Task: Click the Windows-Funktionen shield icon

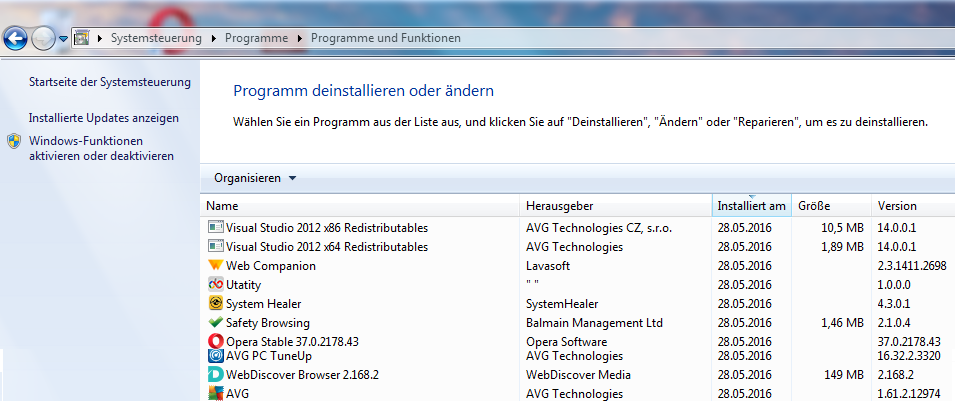Action: point(14,141)
